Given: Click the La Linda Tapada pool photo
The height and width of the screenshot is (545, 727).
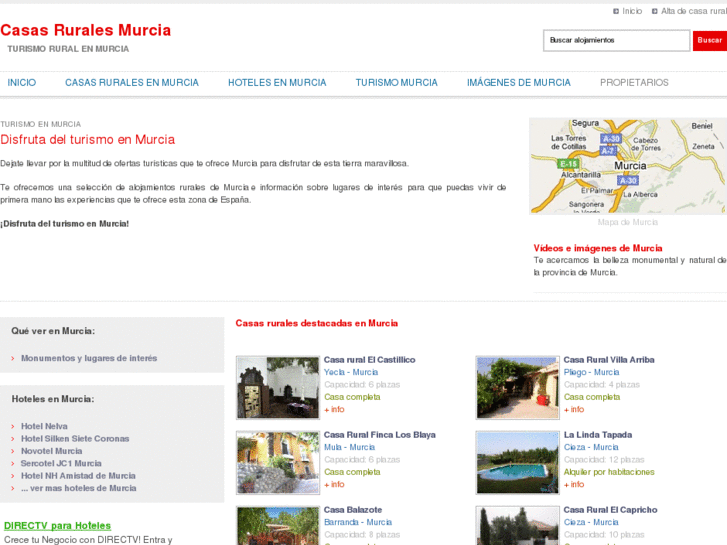Looking at the screenshot, I should click(x=517, y=462).
